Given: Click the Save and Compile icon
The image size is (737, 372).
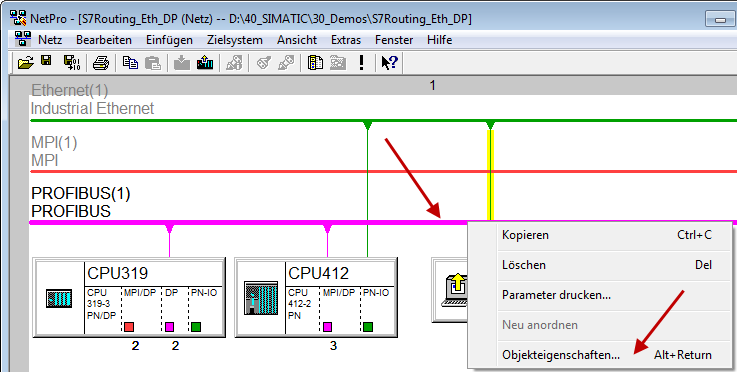Looking at the screenshot, I should pos(71,63).
